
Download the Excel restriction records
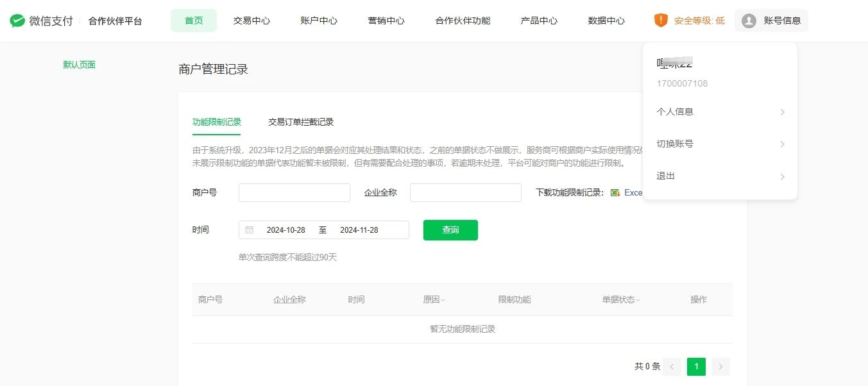633,192
